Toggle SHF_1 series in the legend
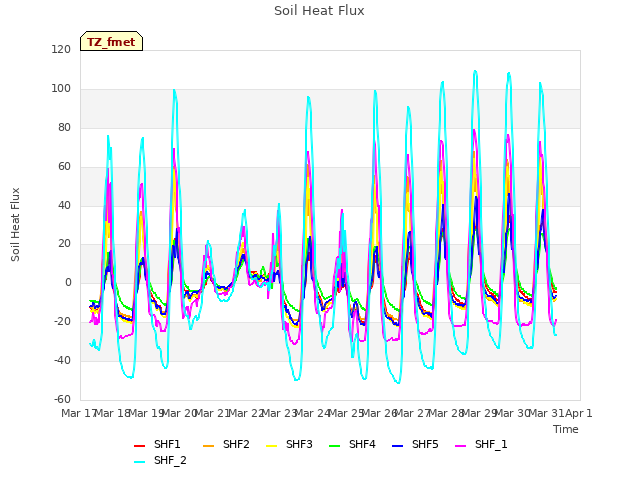 (x=481, y=444)
